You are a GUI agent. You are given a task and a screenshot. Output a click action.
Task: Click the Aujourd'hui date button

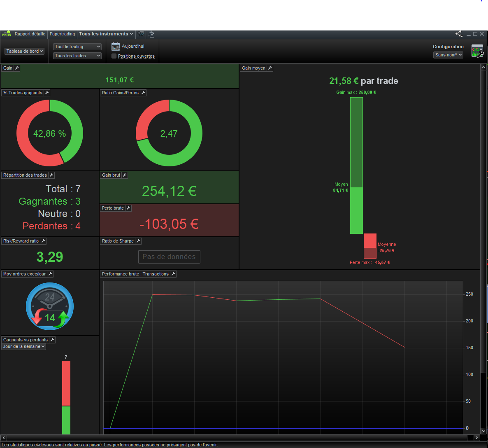point(133,46)
